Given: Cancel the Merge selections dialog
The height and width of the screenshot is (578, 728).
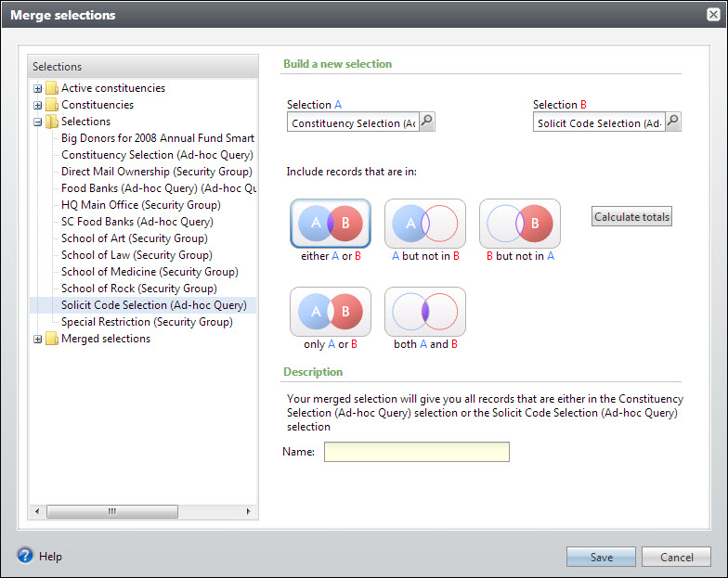Looking at the screenshot, I should tap(676, 557).
